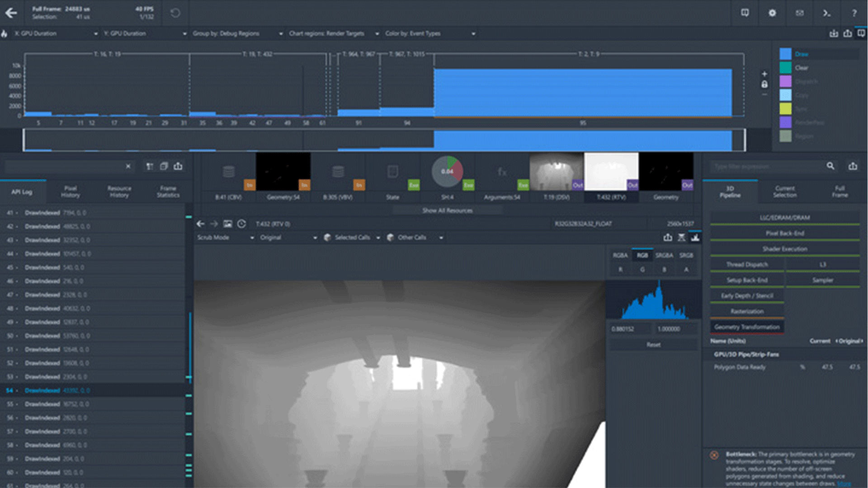868x488 pixels.
Task: Switch to the Pixel History tab
Action: pos(71,192)
